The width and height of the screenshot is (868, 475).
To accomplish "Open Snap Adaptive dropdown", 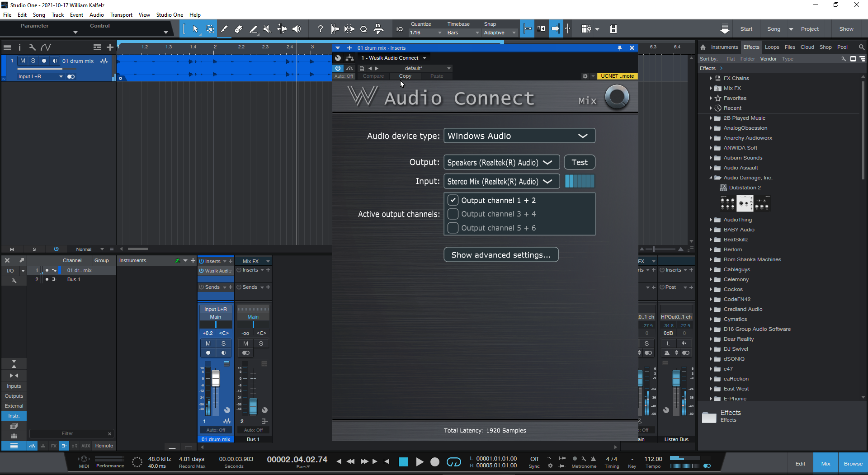I will [x=499, y=33].
